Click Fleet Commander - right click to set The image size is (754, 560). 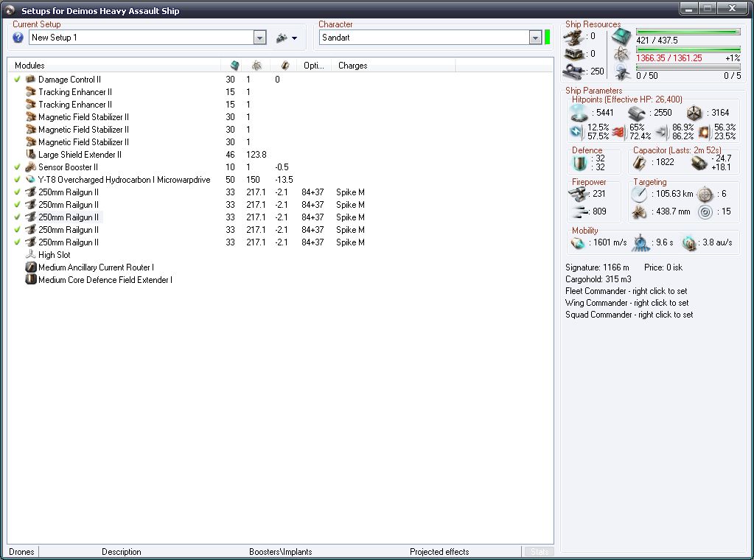[x=626, y=291]
